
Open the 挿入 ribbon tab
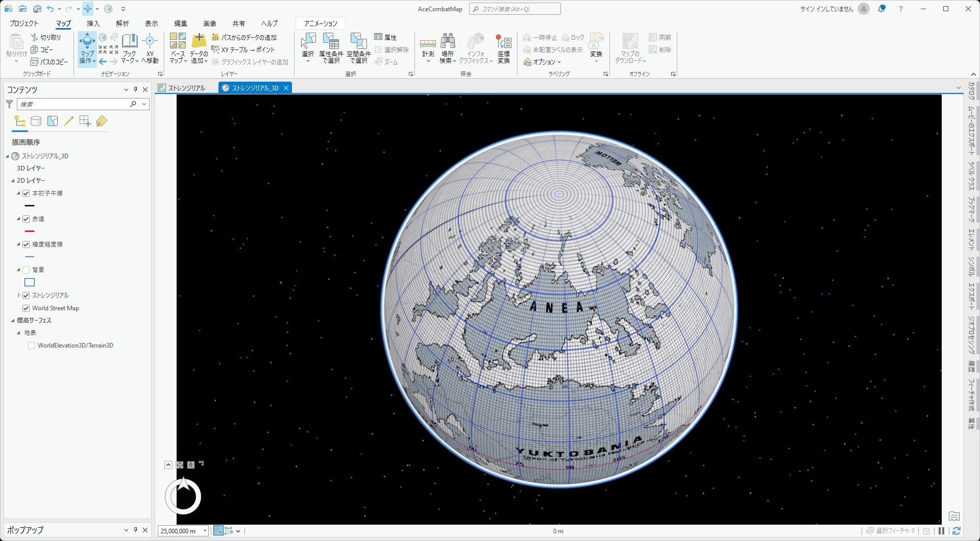point(93,23)
